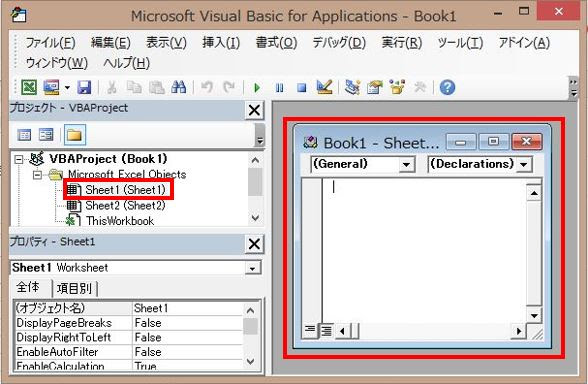Switch to the 全体 properties tab
This screenshot has width=588, height=384.
coord(28,287)
